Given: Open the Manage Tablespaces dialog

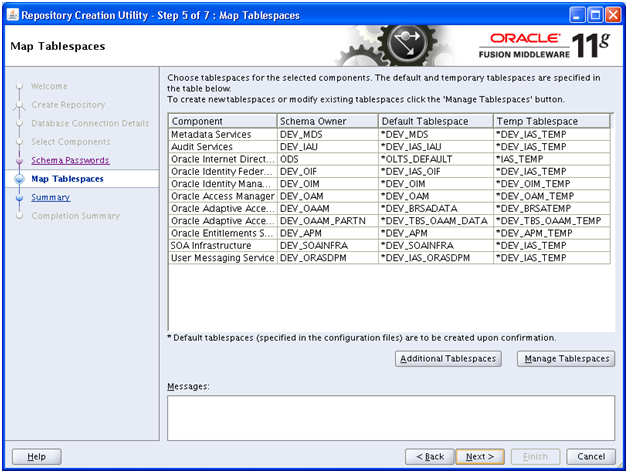Looking at the screenshot, I should [x=566, y=358].
